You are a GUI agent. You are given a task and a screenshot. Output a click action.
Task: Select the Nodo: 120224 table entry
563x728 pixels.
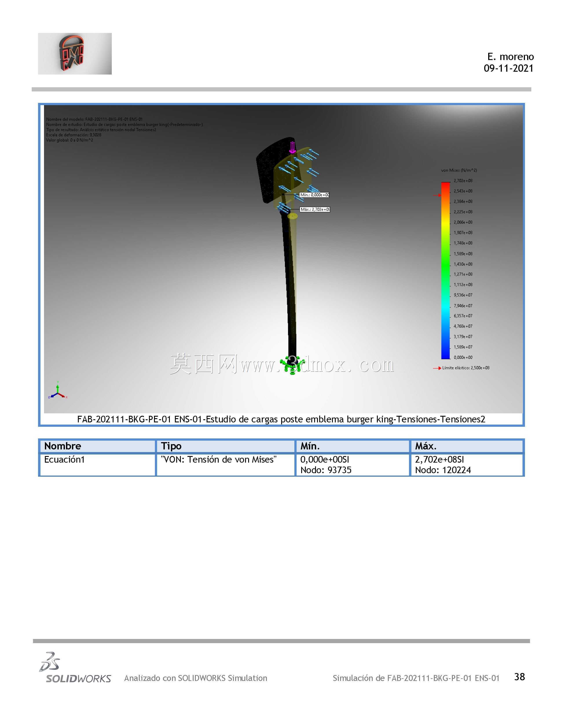point(443,470)
